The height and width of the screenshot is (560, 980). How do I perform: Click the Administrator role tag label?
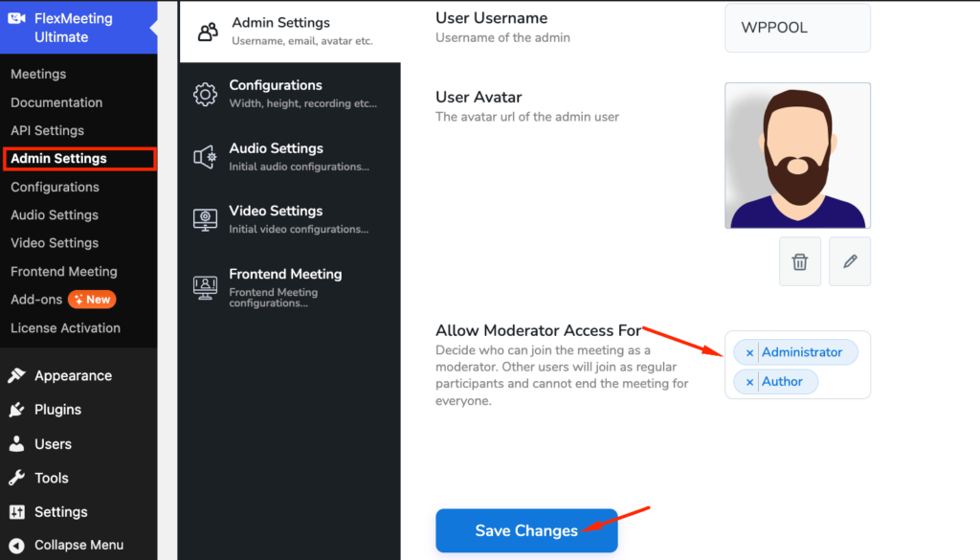[x=802, y=352]
